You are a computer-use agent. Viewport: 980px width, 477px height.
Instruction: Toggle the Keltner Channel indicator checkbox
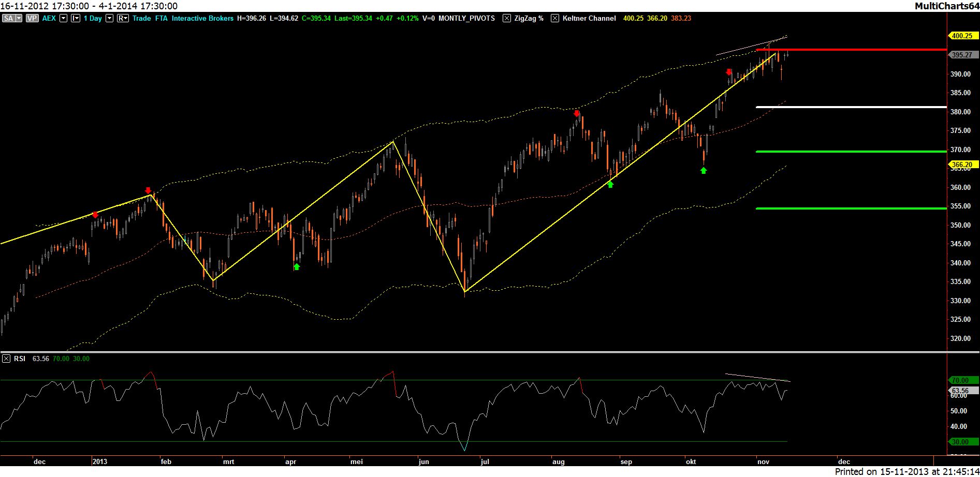555,18
